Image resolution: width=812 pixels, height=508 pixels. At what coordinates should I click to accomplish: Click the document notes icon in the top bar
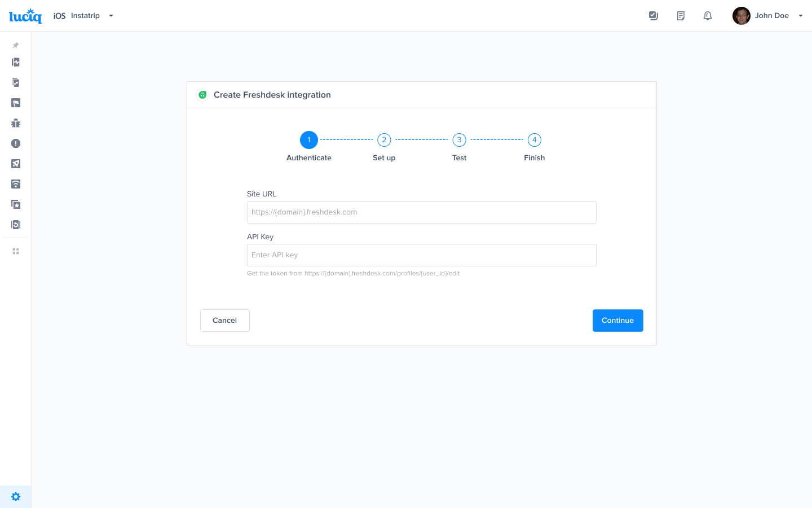681,16
